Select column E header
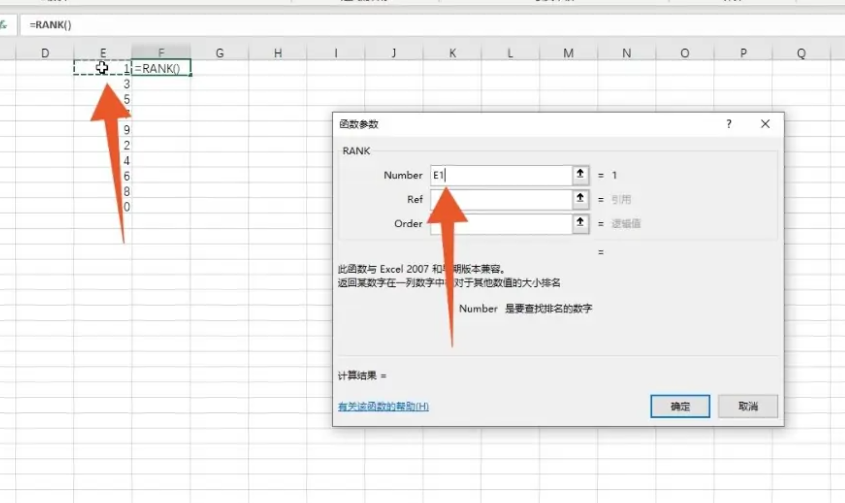 tap(103, 52)
